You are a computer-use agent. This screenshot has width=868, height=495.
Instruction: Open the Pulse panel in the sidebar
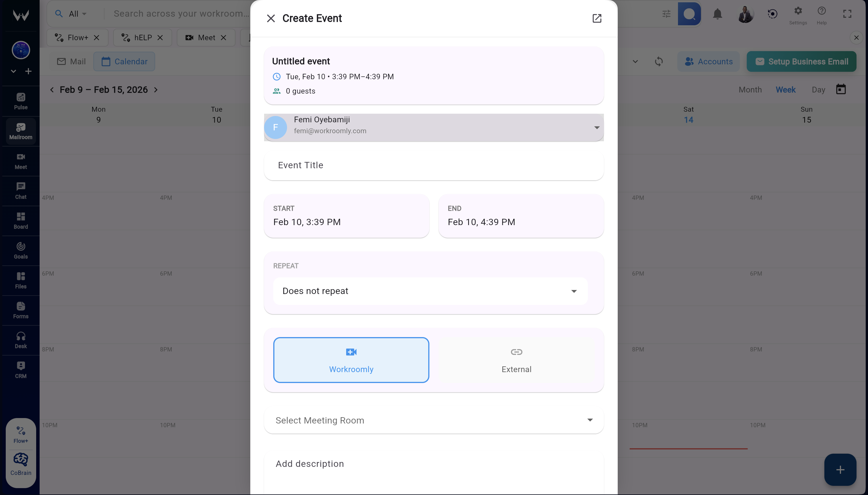pyautogui.click(x=20, y=100)
